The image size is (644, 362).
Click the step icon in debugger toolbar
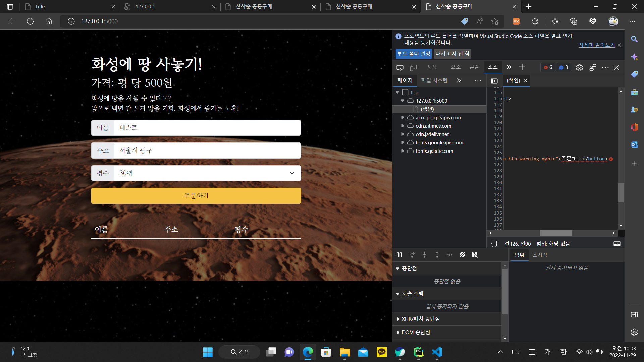click(450, 255)
